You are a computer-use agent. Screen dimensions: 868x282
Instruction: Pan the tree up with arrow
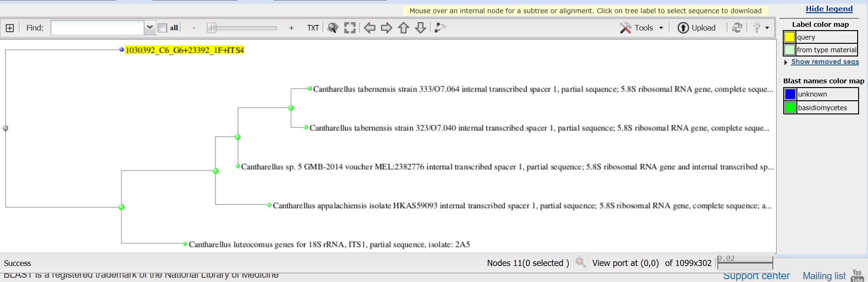404,28
